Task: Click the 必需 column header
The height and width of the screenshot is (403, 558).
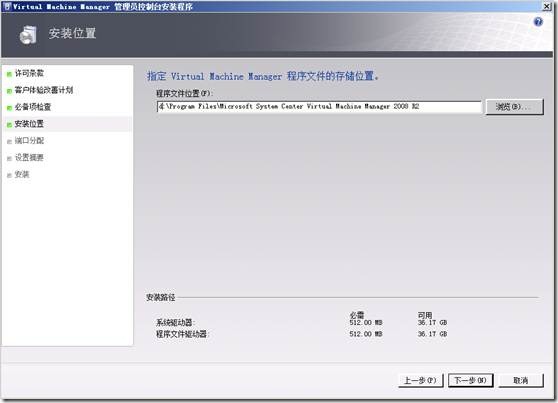Action: coord(357,315)
